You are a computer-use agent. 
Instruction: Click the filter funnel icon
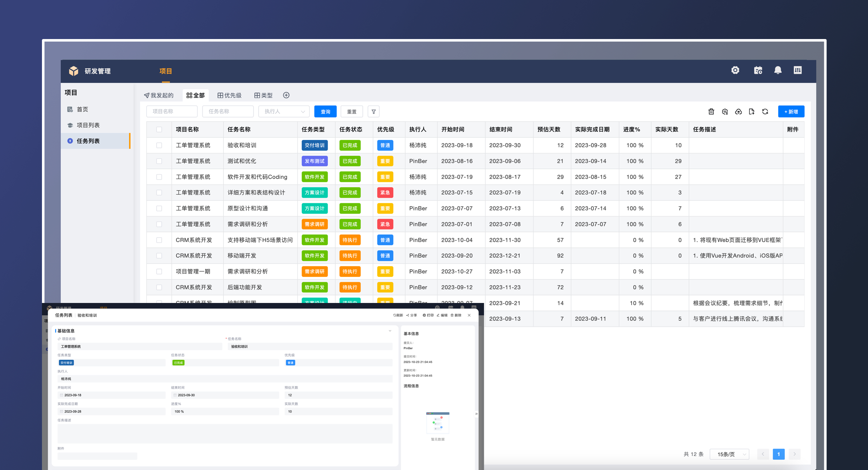[374, 112]
